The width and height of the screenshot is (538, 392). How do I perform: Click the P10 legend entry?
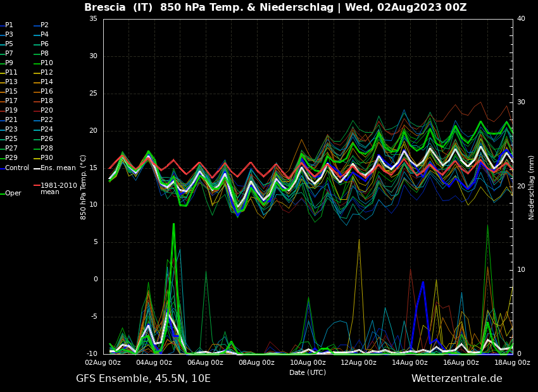pyautogui.click(x=43, y=63)
